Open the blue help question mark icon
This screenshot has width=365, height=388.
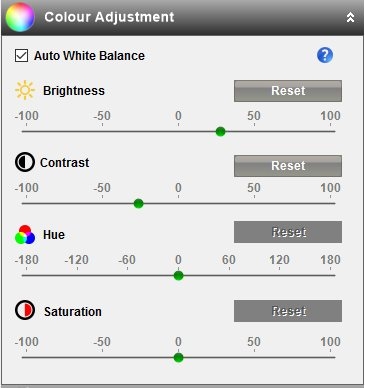pos(325,55)
